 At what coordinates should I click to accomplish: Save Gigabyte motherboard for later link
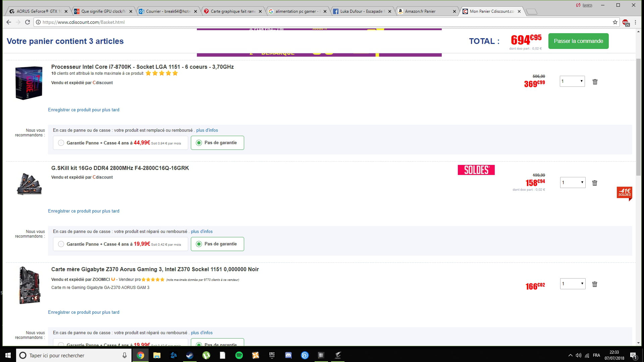click(84, 312)
